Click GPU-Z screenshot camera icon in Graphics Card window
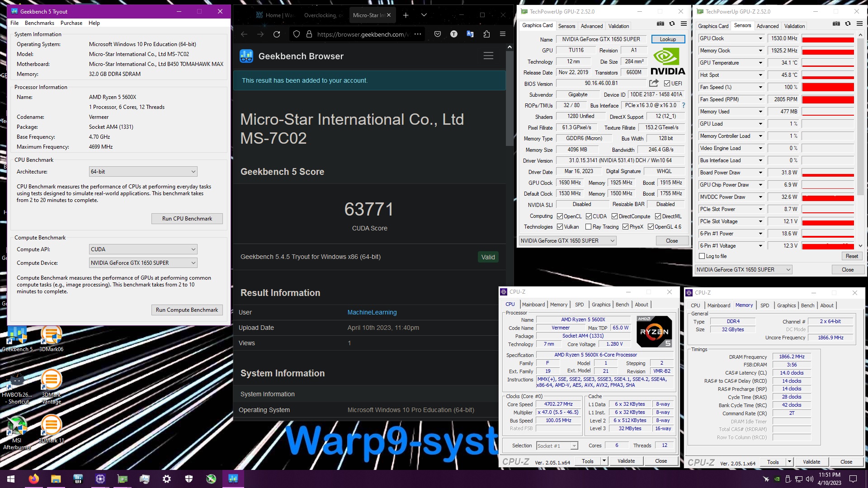This screenshot has height=488, width=868. (x=660, y=24)
